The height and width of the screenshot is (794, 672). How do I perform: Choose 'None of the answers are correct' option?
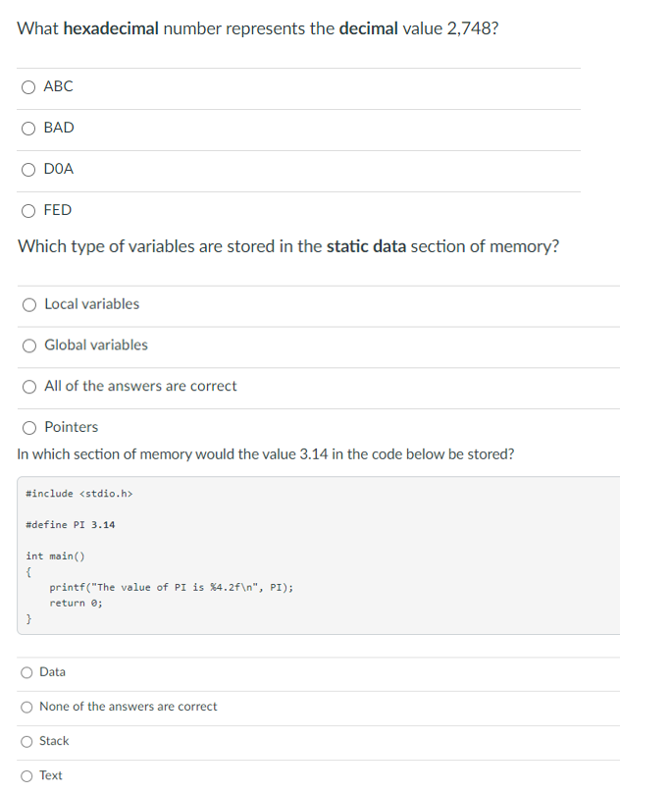click(x=28, y=707)
